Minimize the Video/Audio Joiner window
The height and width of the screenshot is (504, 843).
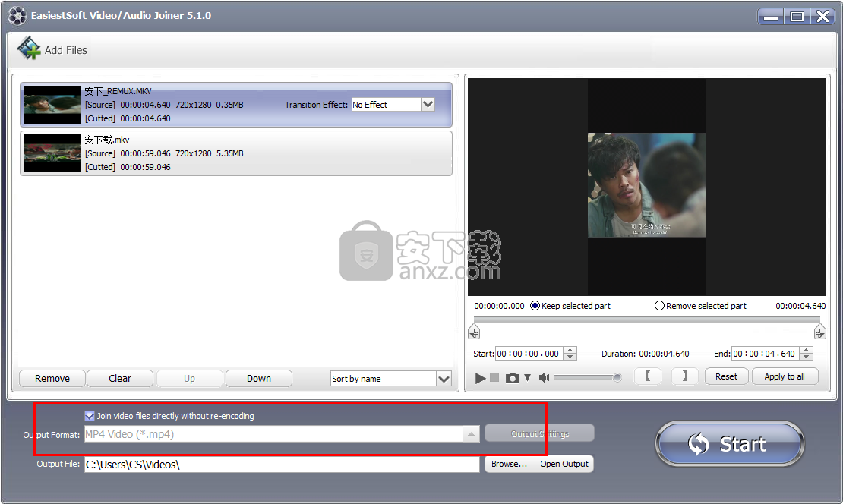click(770, 17)
